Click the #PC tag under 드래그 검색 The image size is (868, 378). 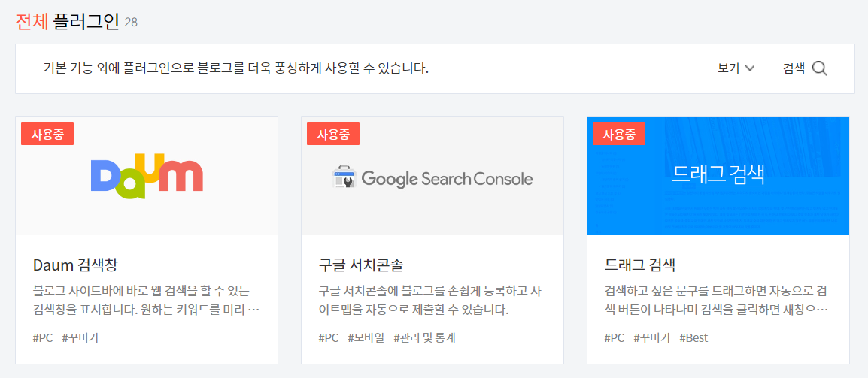[615, 337]
